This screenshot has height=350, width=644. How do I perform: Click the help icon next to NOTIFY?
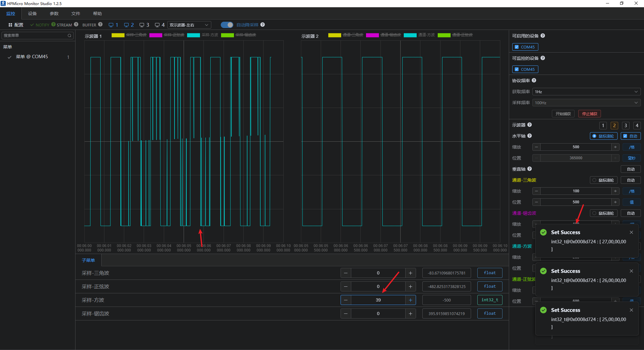point(53,24)
